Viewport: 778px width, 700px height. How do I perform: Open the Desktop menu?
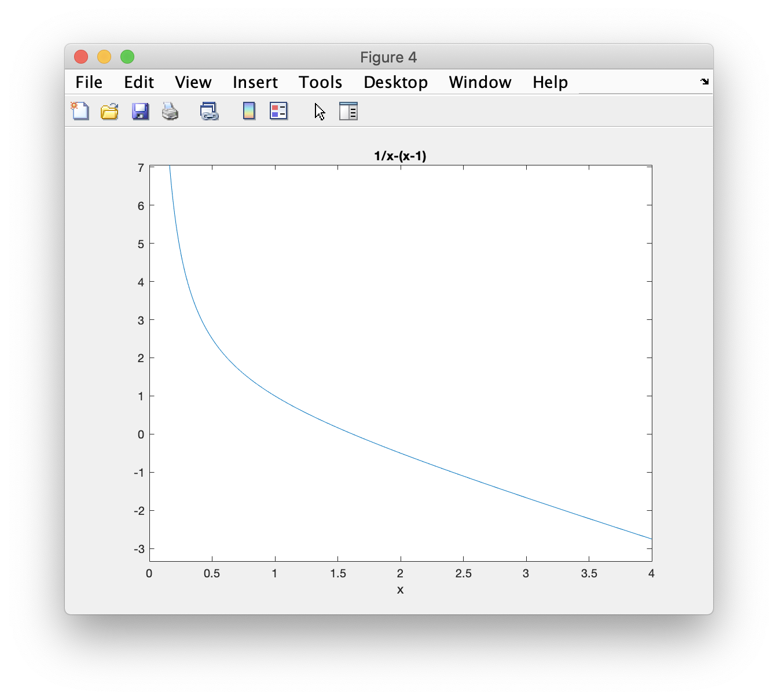click(396, 82)
